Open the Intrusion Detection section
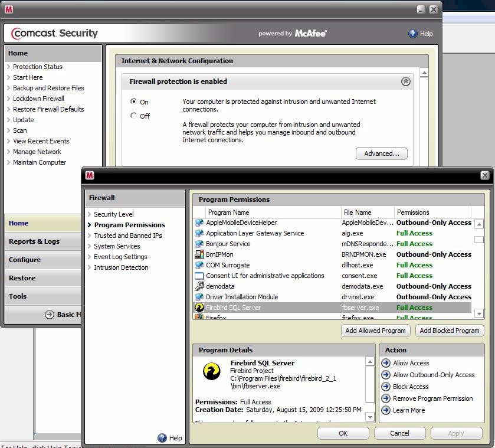The height and width of the screenshot is (448, 495). click(121, 267)
